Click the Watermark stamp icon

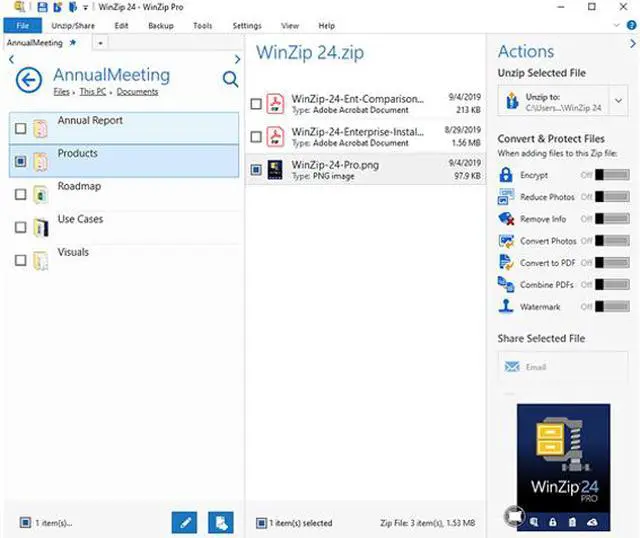[x=506, y=306]
